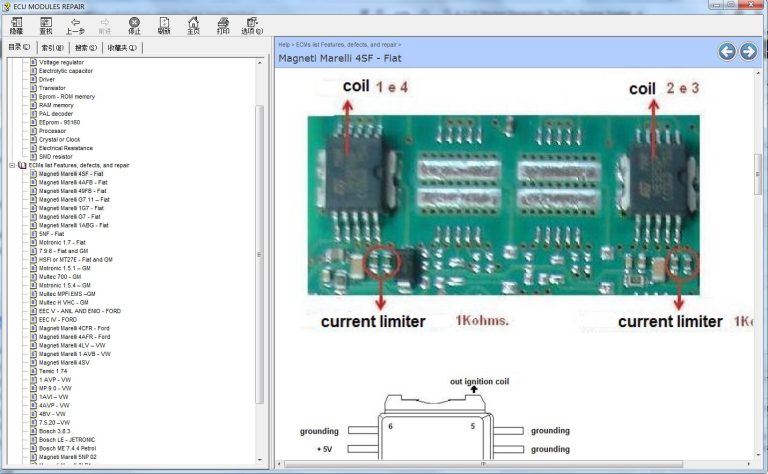Go back using the toolbar Back arrow

pos(75,25)
